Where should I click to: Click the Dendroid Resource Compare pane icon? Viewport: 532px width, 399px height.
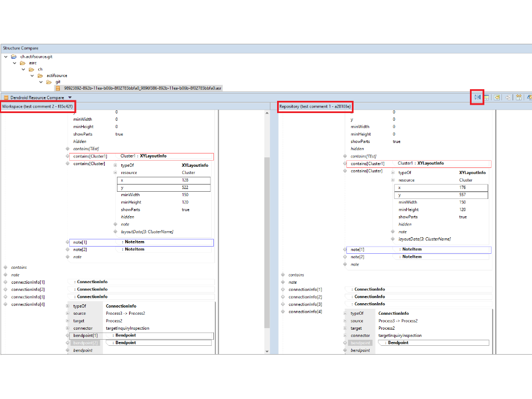click(x=6, y=98)
